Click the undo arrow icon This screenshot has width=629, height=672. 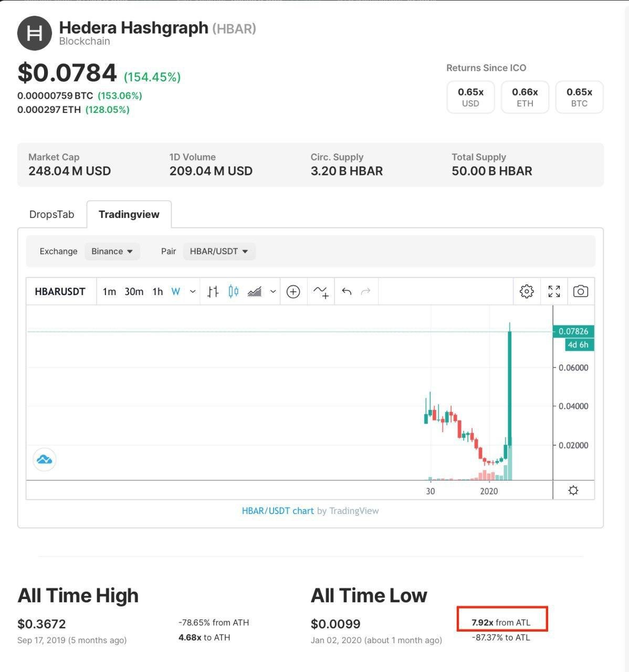(x=347, y=291)
